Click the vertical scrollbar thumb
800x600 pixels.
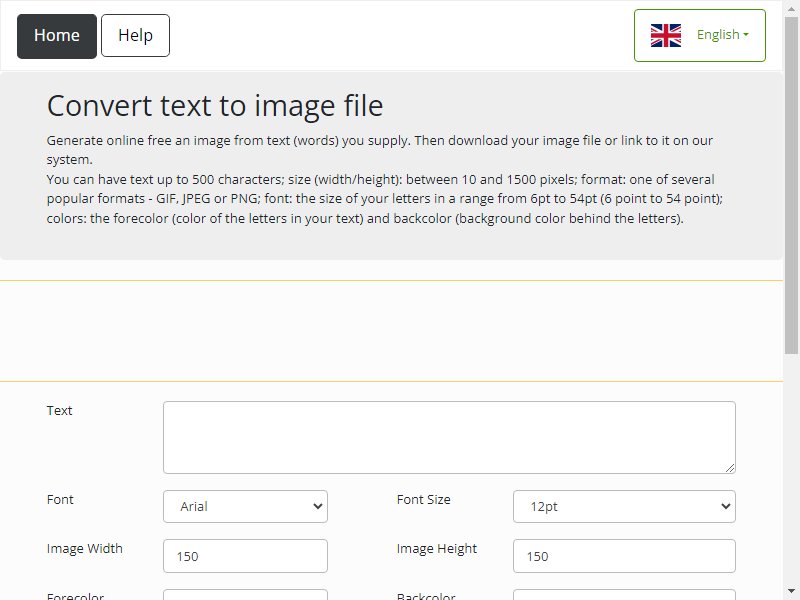pos(791,184)
